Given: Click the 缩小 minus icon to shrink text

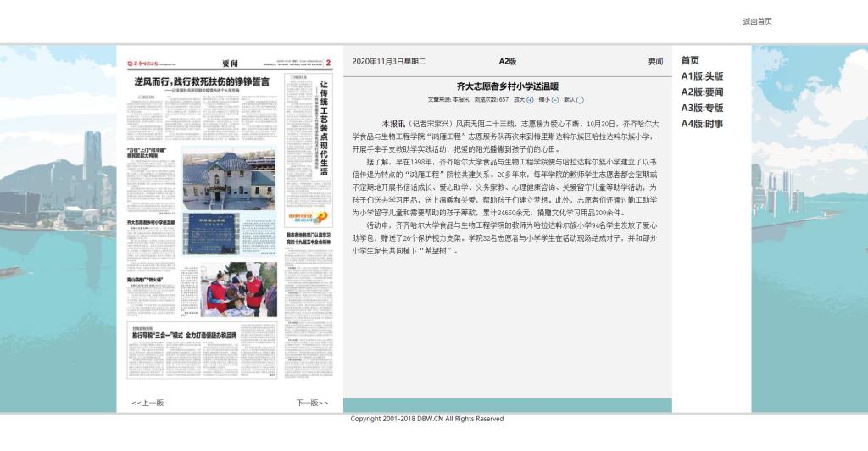Looking at the screenshot, I should point(555,100).
